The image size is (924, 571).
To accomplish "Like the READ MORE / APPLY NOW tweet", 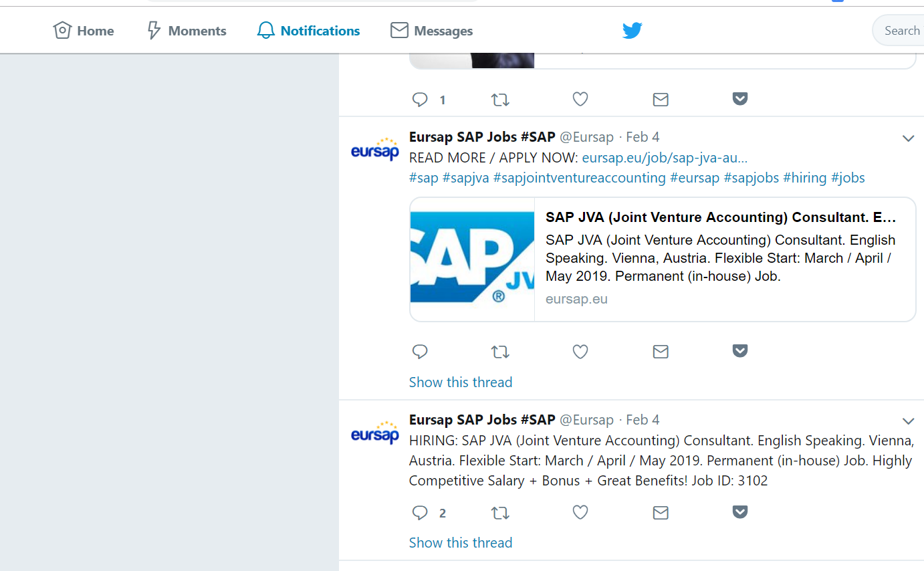I will click(580, 352).
